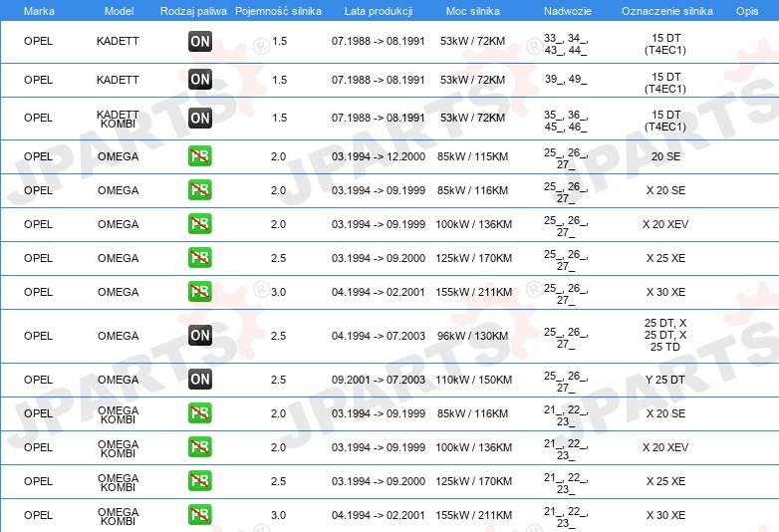Click the ON diesel icon for Omega Y 25 DT
The image size is (779, 532).
[200, 379]
